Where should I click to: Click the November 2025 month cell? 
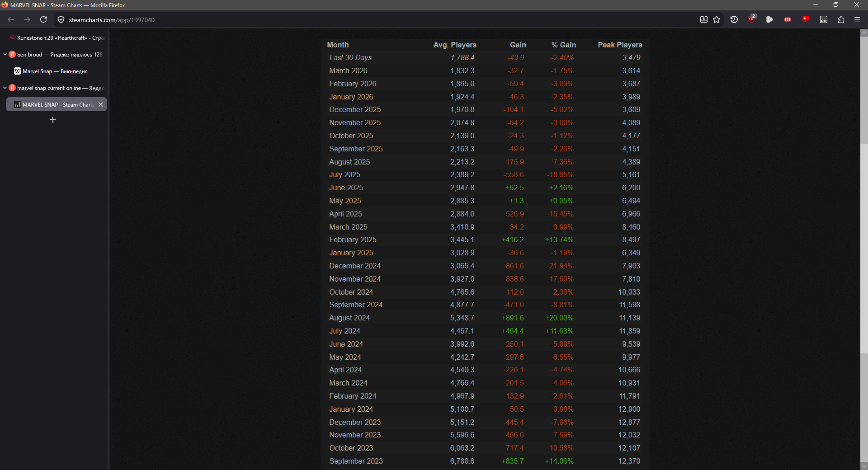[355, 122]
